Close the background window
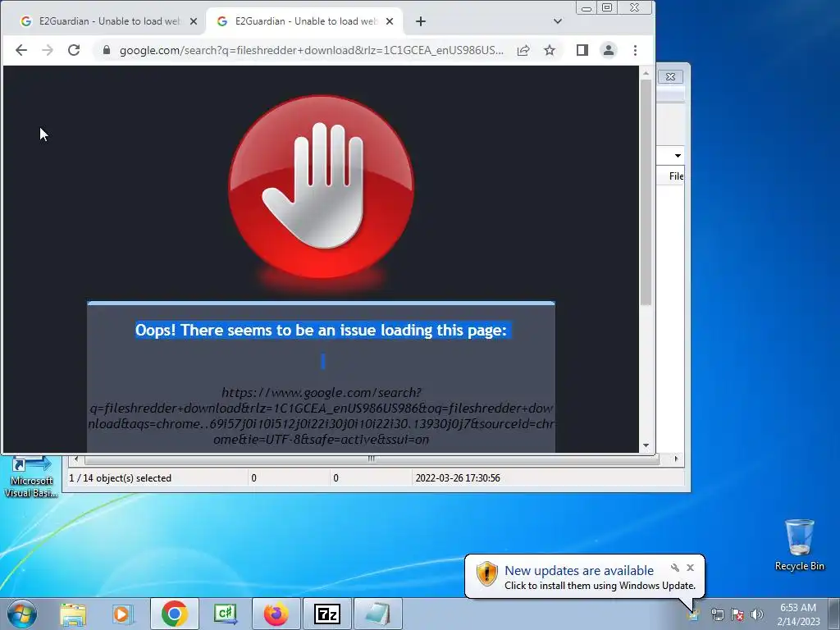The height and width of the screenshot is (630, 840). tap(670, 76)
